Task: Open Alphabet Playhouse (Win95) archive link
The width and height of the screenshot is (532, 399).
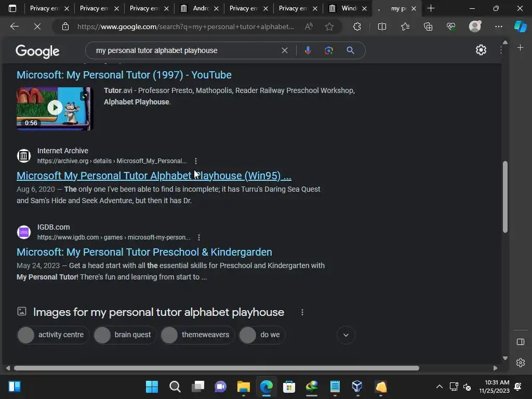Action: tap(154, 176)
